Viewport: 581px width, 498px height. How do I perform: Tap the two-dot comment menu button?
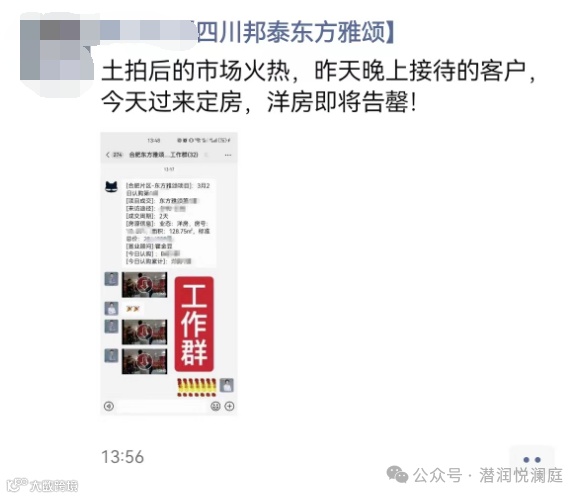pos(532,460)
